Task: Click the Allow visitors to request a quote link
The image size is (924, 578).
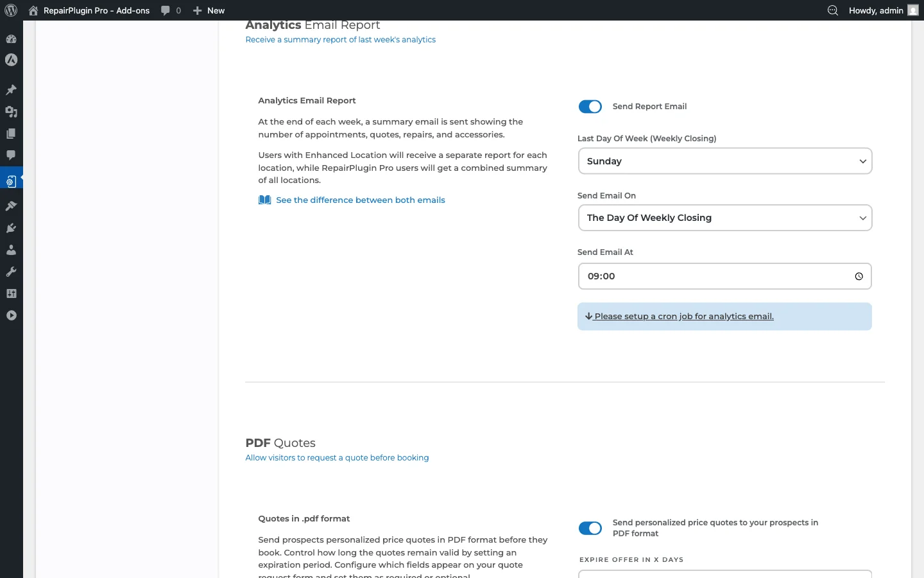Action: 337,457
